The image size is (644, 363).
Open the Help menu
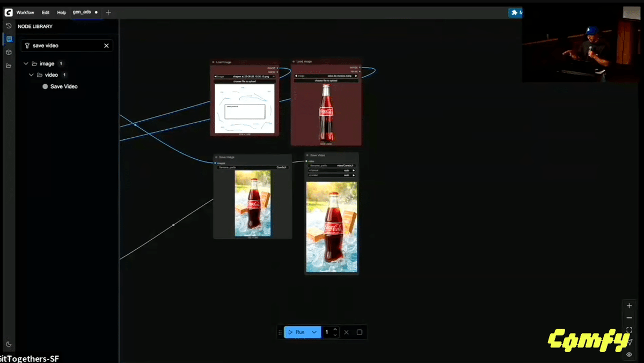pos(62,12)
